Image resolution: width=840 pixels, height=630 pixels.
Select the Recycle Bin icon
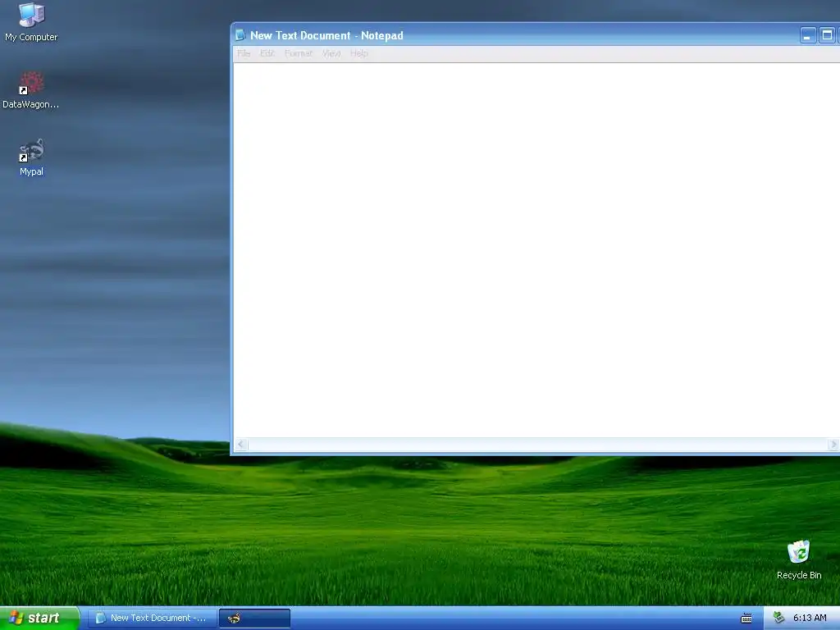coord(799,559)
